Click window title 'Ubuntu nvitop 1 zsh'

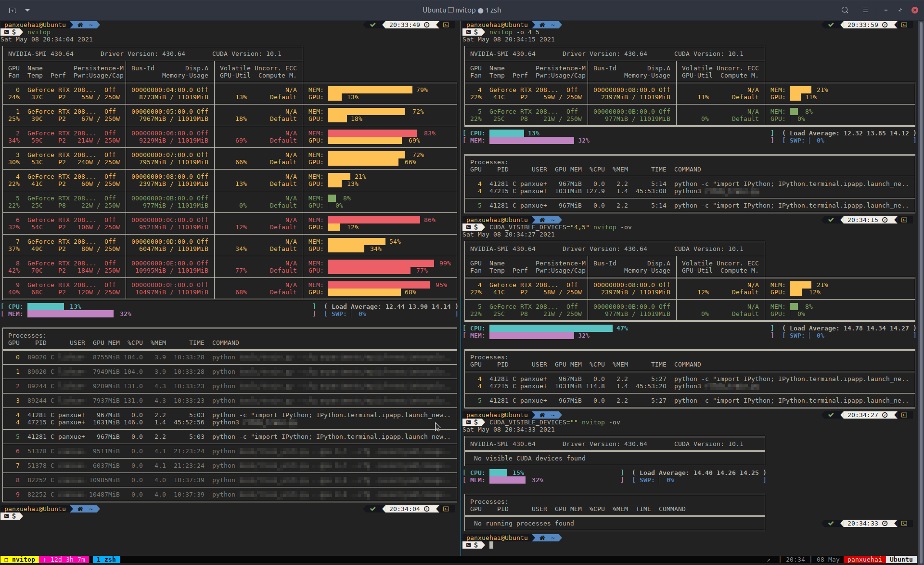(462, 10)
